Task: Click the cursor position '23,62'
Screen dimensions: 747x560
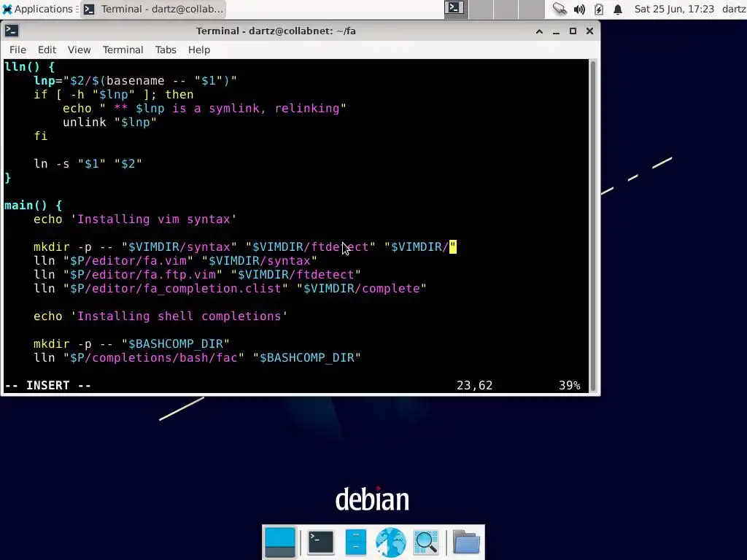Action: (474, 385)
